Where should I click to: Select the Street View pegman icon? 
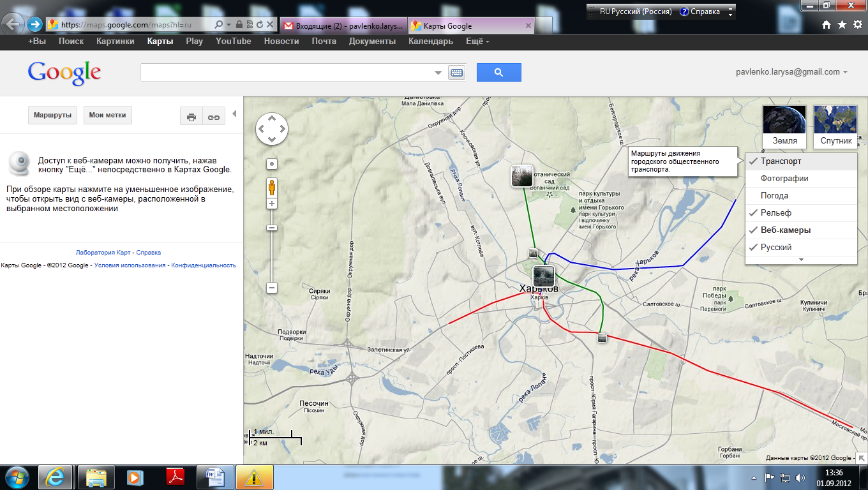click(272, 188)
